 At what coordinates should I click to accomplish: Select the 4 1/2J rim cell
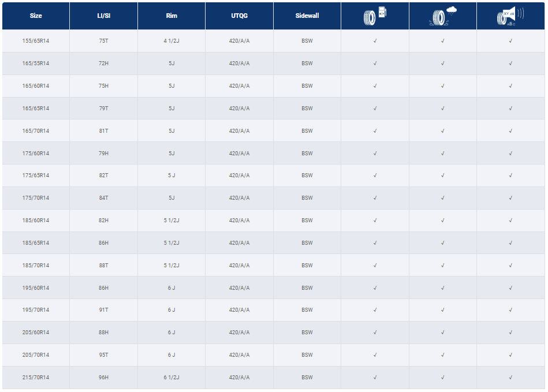[x=172, y=41]
